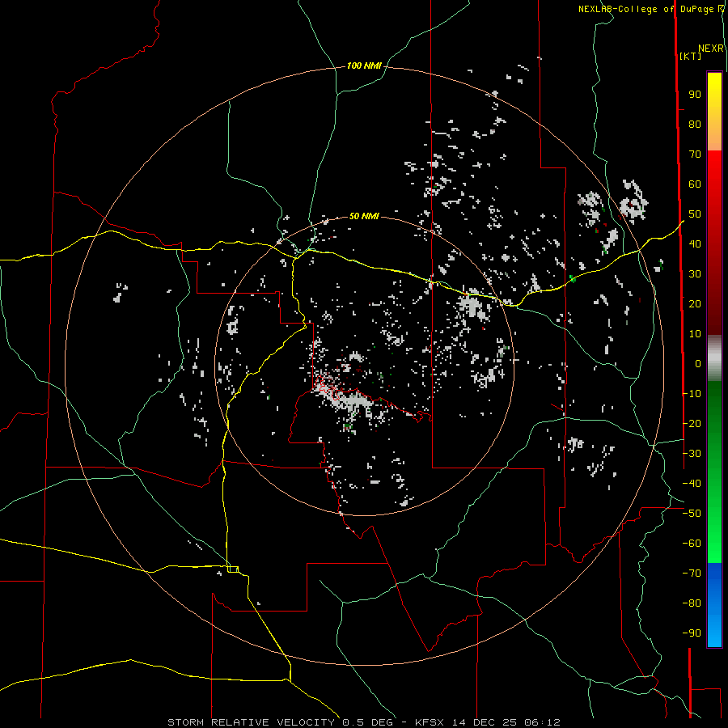
Task: Click the -20 label on the velocity scale
Action: pos(692,424)
